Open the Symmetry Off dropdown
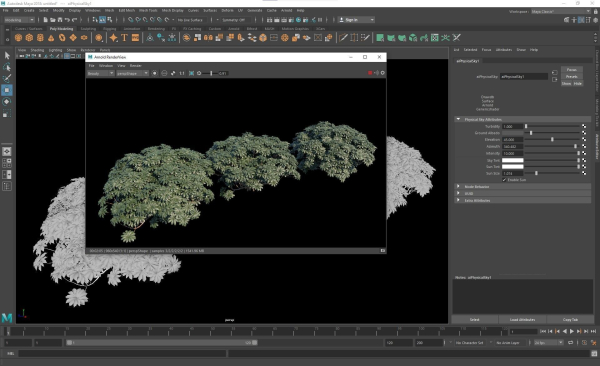The width and height of the screenshot is (600, 366). 236,20
